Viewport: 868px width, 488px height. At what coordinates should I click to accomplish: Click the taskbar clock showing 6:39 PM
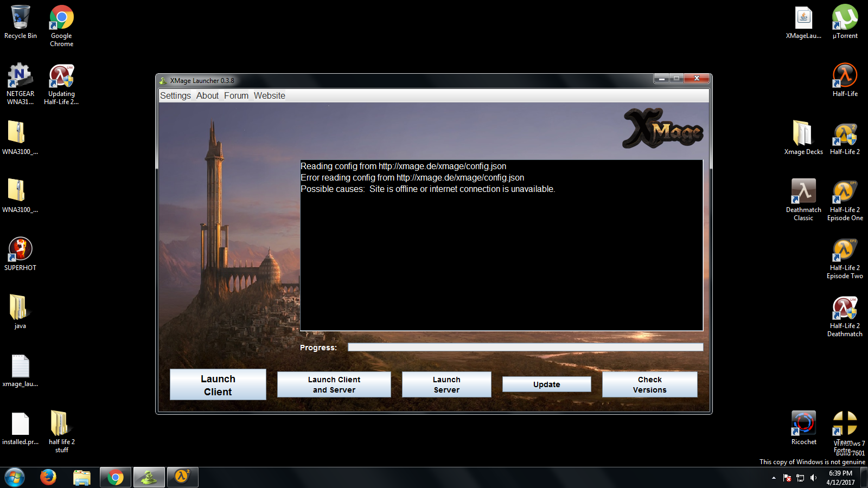click(840, 478)
